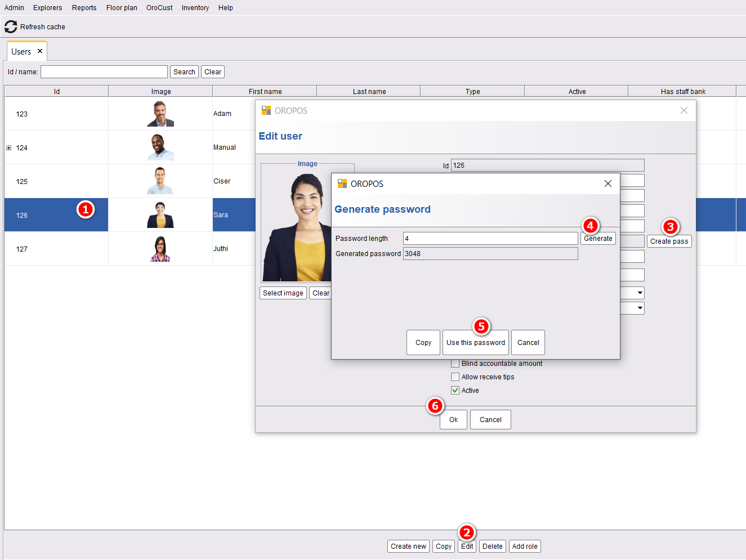Viewport: 746px width, 560px height.
Task: Close the Users tab with its x icon
Action: pos(40,51)
